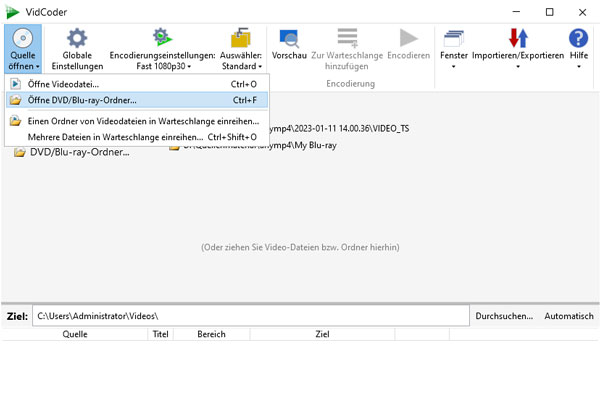Expand the Fenster dropdown arrow
600x410 pixels.
[x=453, y=67]
